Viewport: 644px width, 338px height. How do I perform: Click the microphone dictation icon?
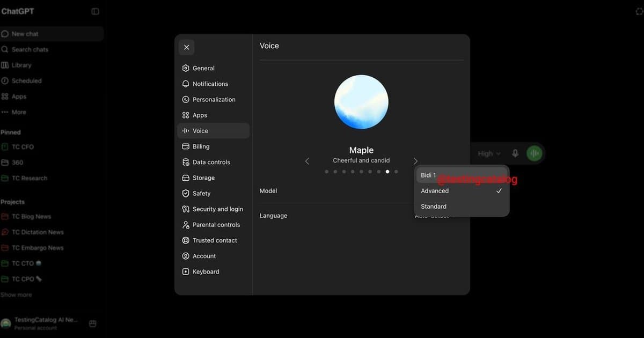pos(515,153)
